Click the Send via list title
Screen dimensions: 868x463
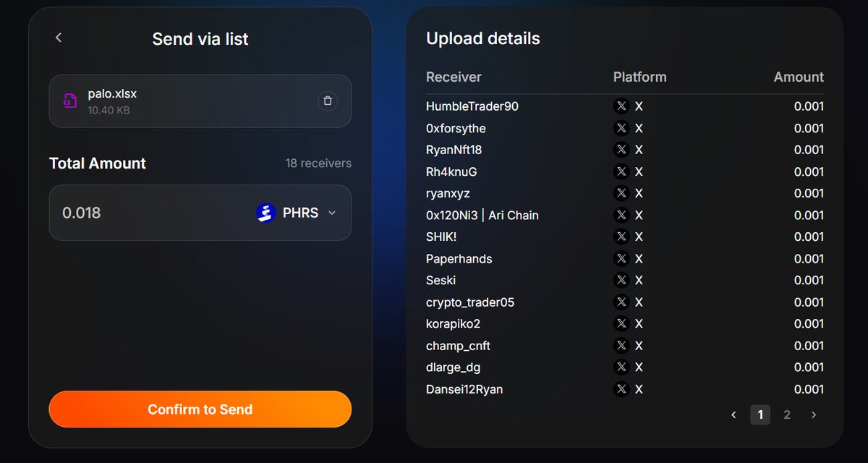(200, 39)
